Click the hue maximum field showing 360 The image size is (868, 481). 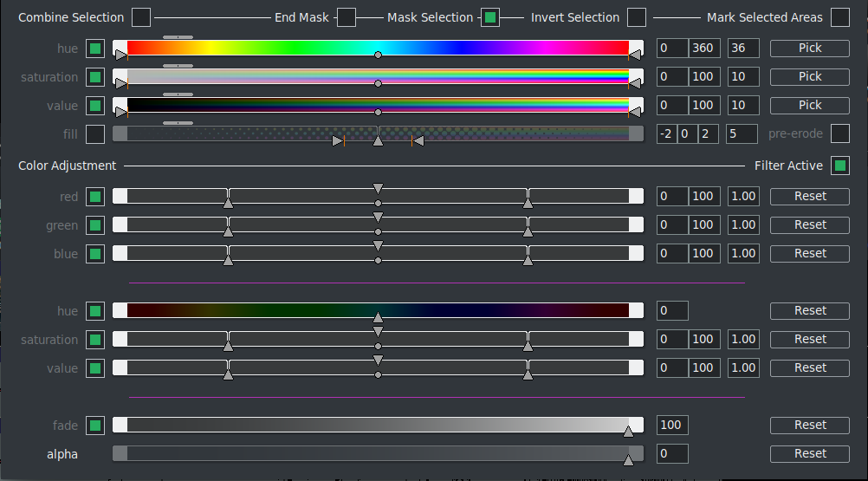tap(703, 49)
